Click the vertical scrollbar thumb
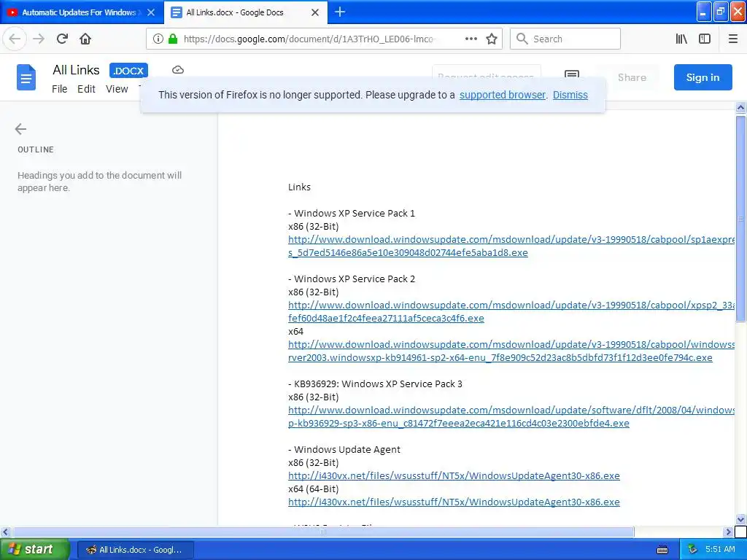The height and width of the screenshot is (560, 747). pos(740,219)
